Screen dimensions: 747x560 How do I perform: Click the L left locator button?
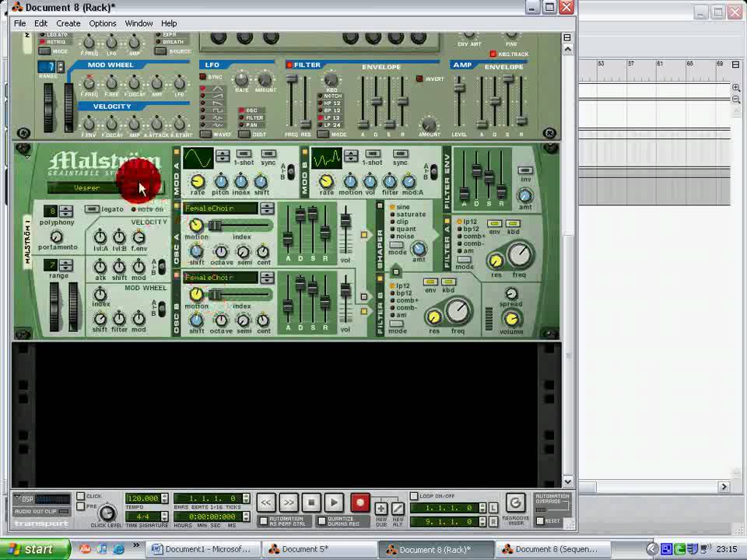[493, 508]
